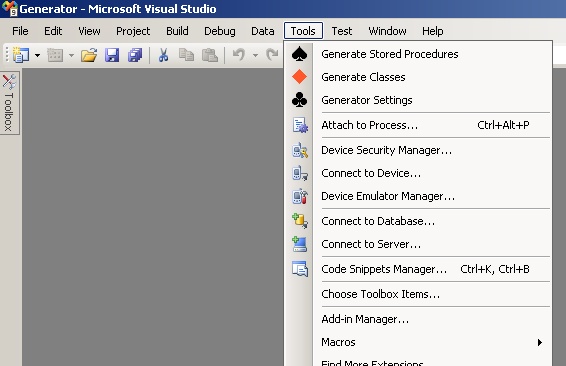Click the Undo arrow icon
Image resolution: width=566 pixels, height=366 pixels.
239,55
